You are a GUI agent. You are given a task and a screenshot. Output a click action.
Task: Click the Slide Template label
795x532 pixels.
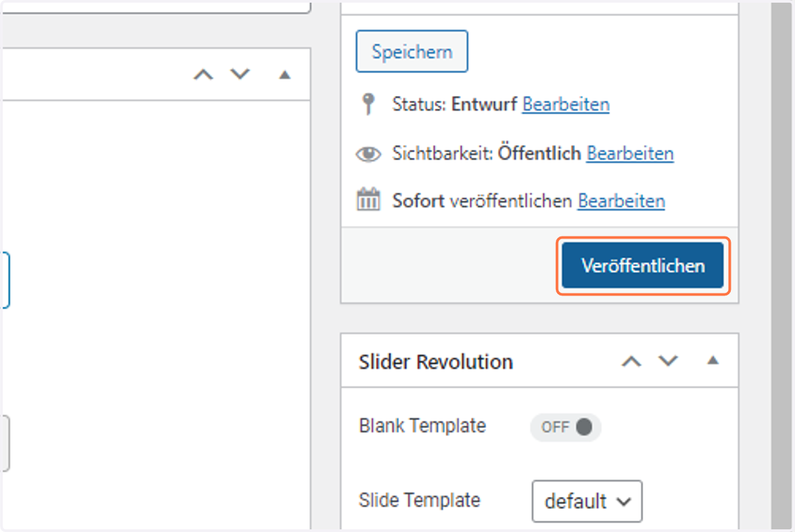pos(419,500)
